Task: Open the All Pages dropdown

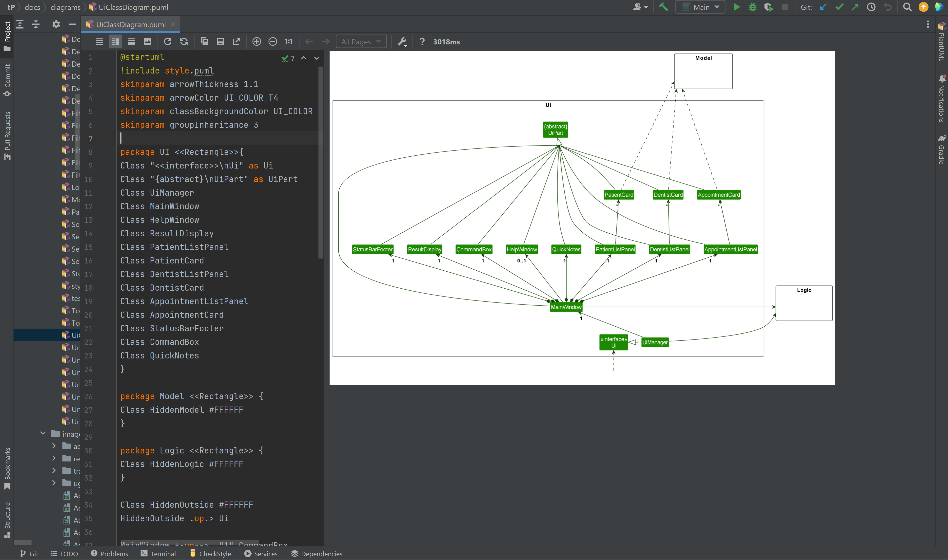Action: tap(361, 42)
